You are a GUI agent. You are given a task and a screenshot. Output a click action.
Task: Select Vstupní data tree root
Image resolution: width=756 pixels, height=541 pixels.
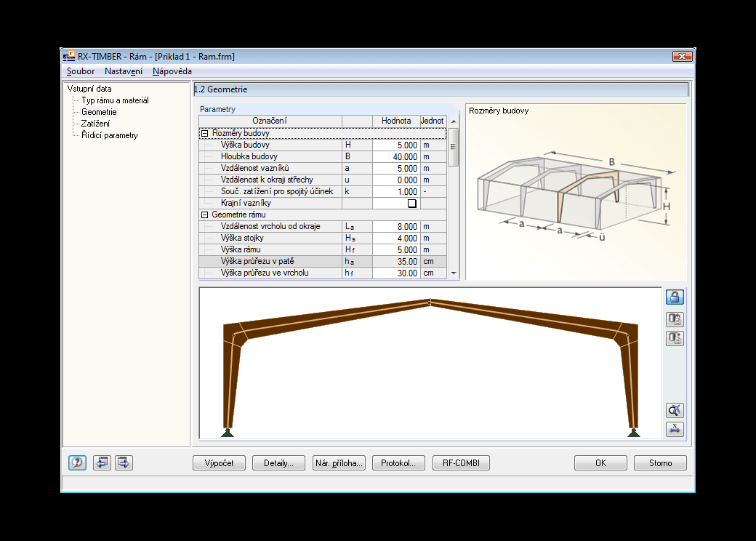89,89
